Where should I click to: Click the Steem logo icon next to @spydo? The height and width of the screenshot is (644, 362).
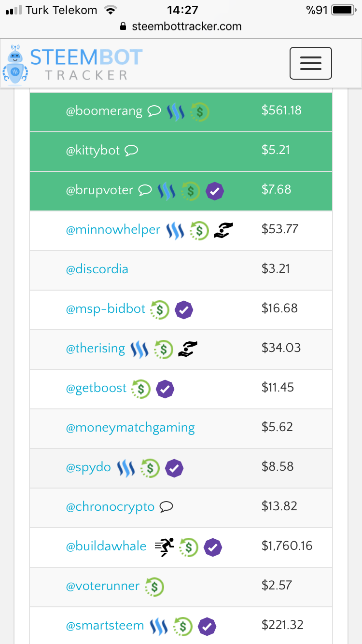click(x=126, y=468)
